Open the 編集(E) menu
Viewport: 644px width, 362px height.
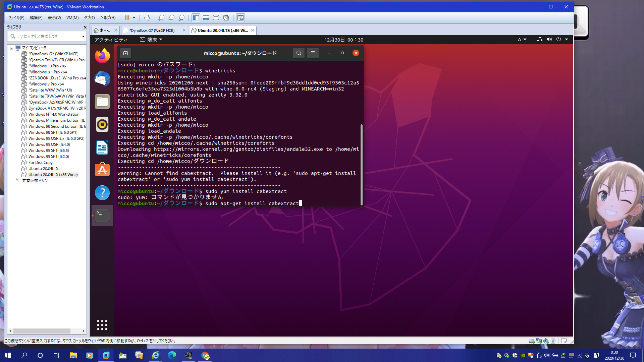click(36, 18)
